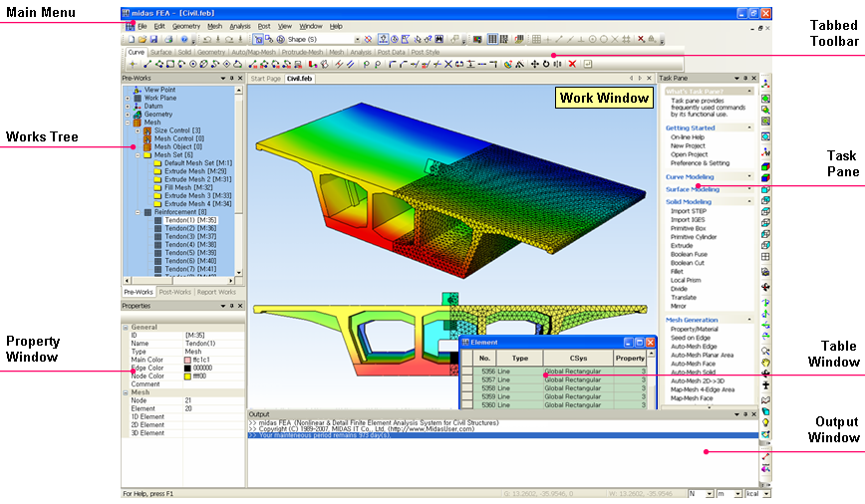The height and width of the screenshot is (504, 865).
Task: Click the red X delete icon in Curve toolbar
Action: click(x=572, y=64)
